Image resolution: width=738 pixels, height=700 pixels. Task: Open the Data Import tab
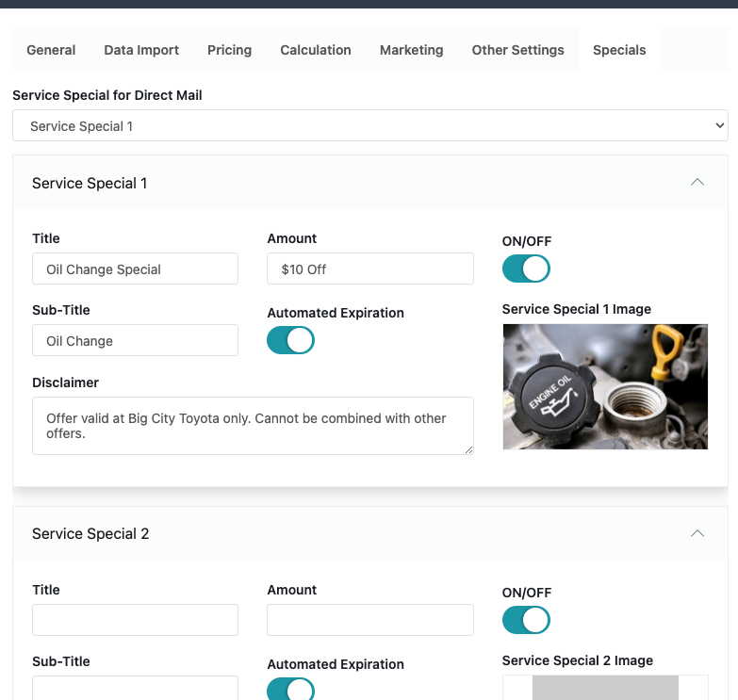click(x=141, y=50)
